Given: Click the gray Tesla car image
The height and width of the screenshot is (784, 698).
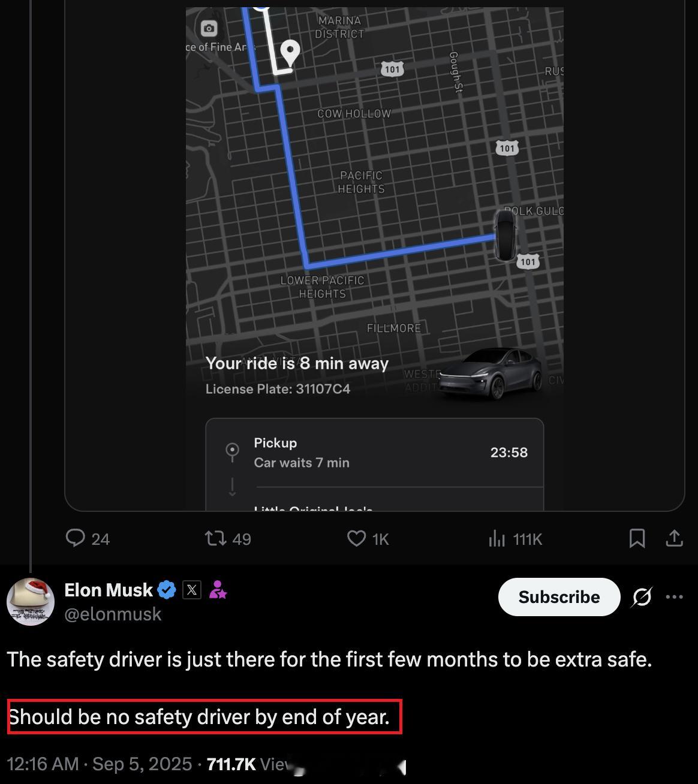Looking at the screenshot, I should [492, 373].
